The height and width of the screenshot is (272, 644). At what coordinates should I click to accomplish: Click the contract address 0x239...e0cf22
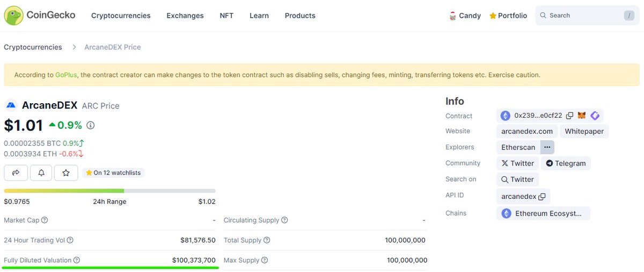click(x=538, y=116)
